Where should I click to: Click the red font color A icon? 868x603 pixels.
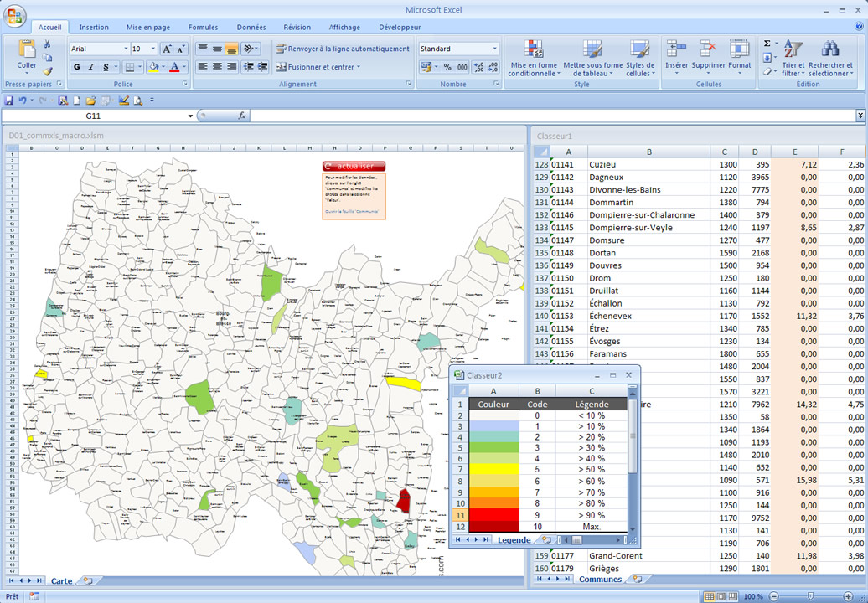coord(174,67)
